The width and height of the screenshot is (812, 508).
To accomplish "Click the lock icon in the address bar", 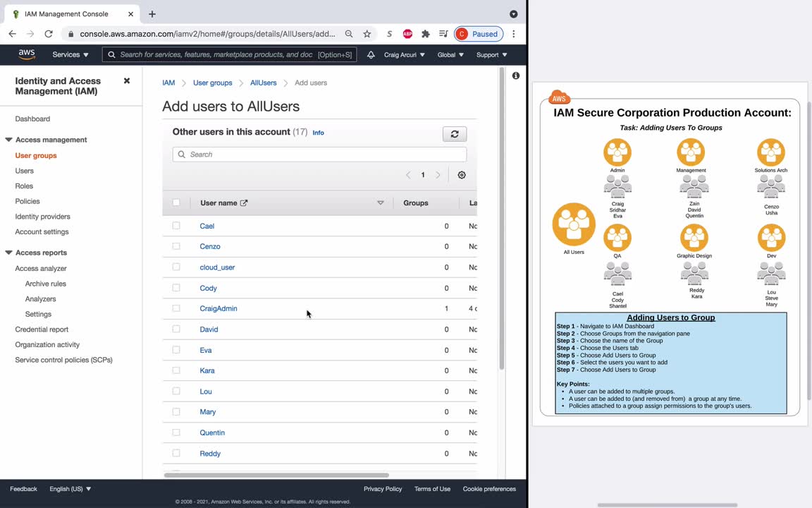I will click(x=71, y=34).
